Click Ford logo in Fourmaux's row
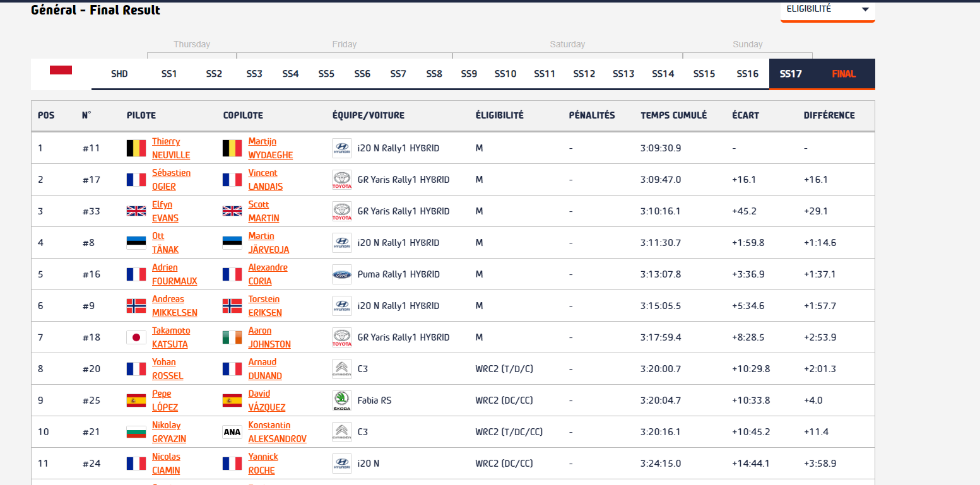Image resolution: width=980 pixels, height=485 pixels. [x=342, y=274]
